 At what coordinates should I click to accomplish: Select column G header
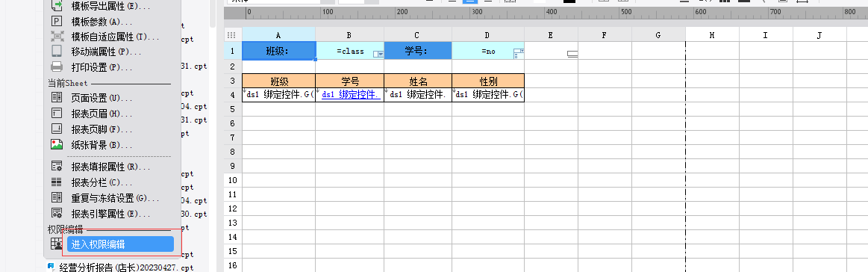click(x=659, y=34)
